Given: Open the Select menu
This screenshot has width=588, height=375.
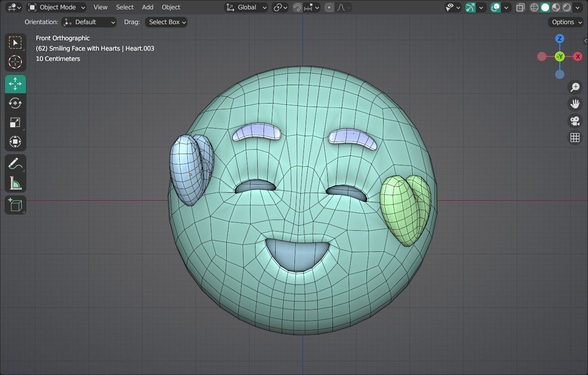Looking at the screenshot, I should click(x=125, y=7).
